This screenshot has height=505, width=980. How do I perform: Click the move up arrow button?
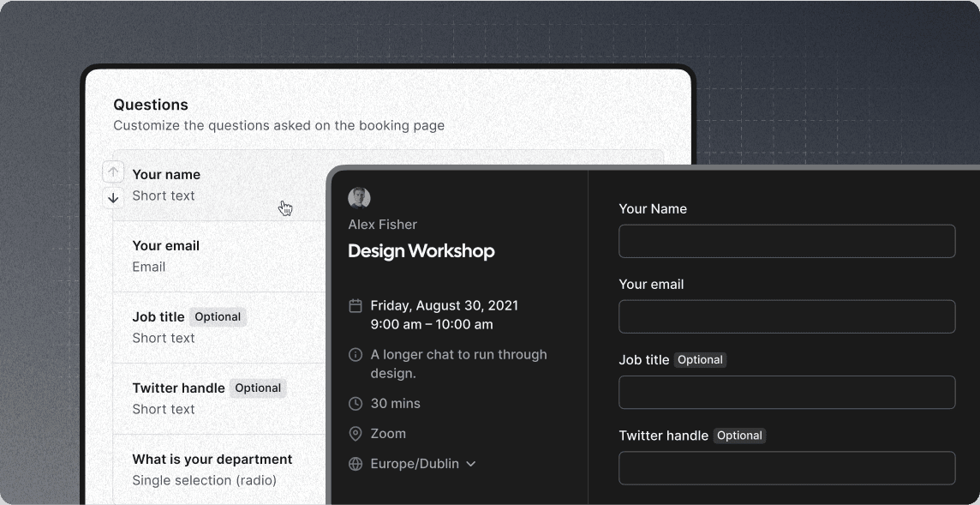pyautogui.click(x=112, y=171)
